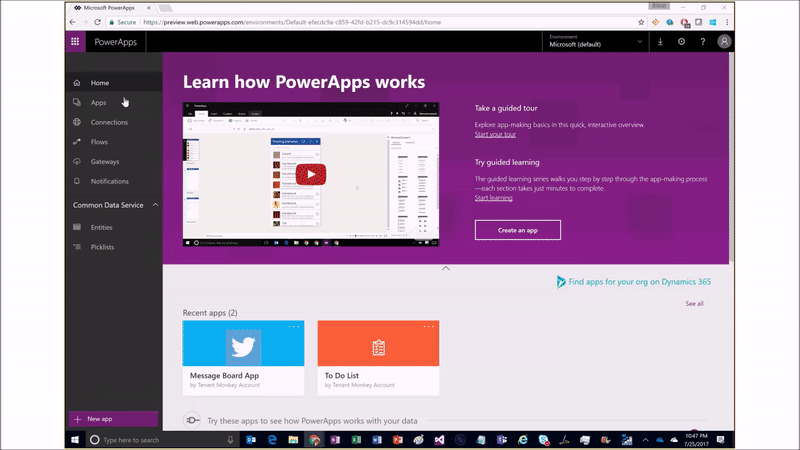Open the user account avatar
This screenshot has height=450, width=800.
click(724, 42)
